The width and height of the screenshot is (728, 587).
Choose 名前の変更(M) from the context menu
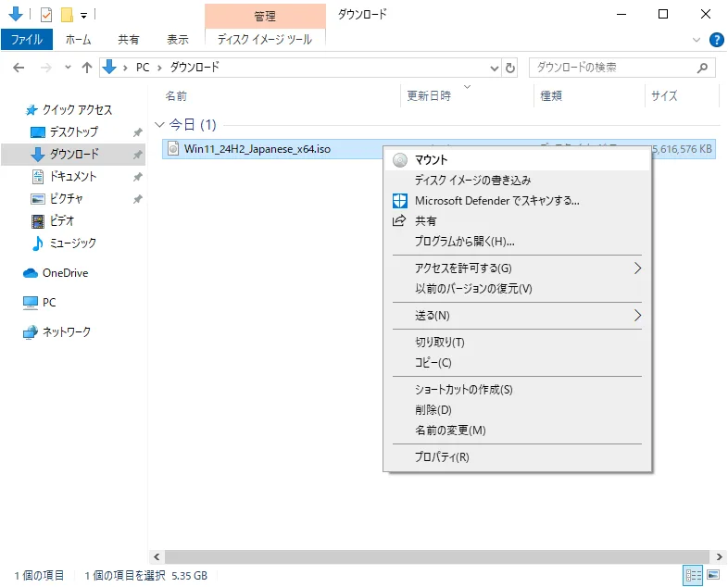coord(517,431)
